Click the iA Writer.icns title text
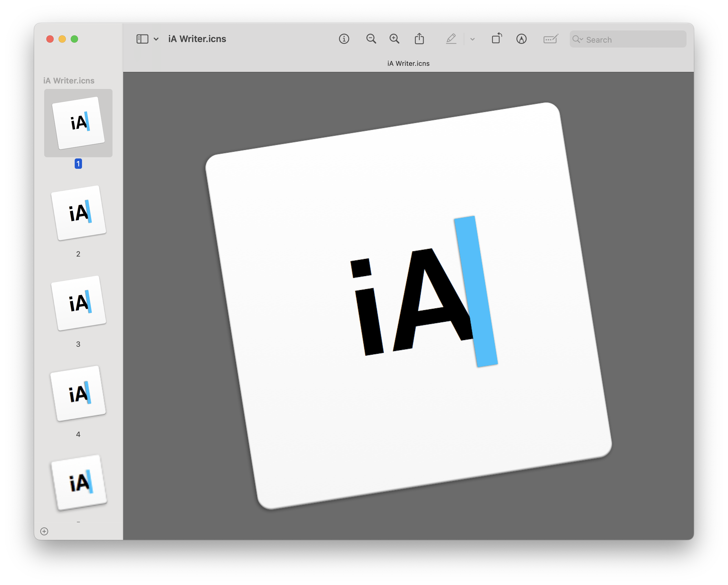728x585 pixels. [197, 39]
